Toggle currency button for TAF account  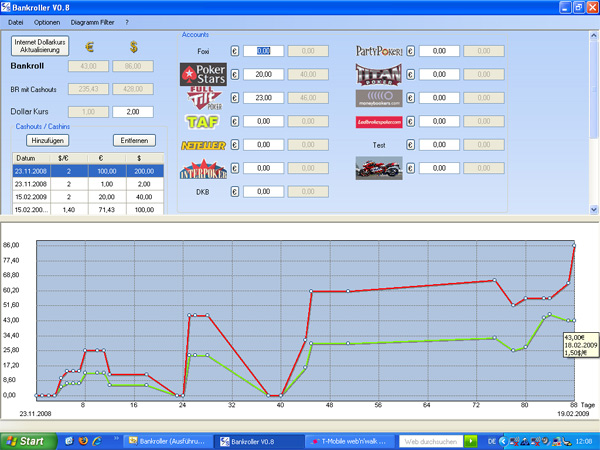tap(235, 121)
